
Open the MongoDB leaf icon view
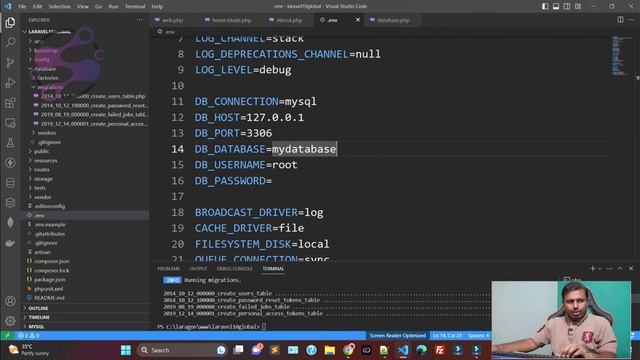click(x=10, y=223)
